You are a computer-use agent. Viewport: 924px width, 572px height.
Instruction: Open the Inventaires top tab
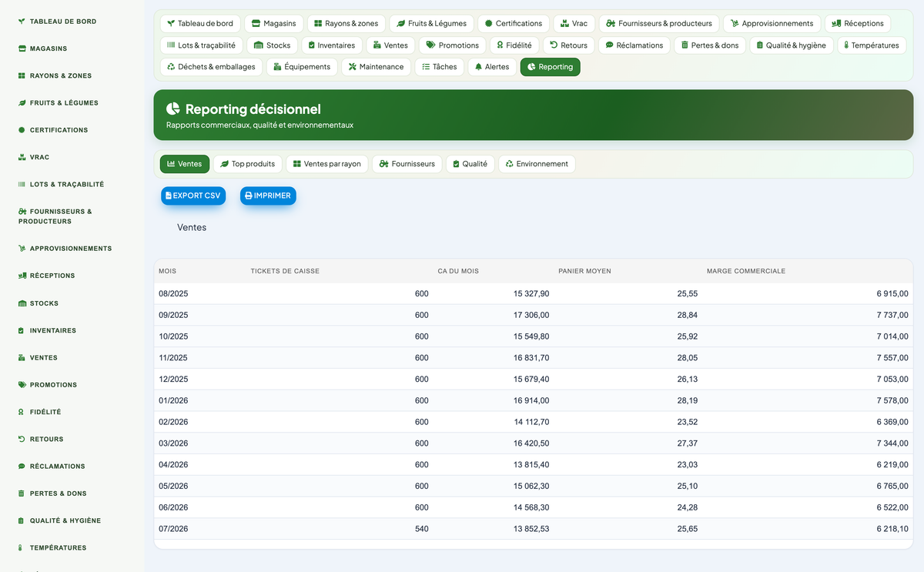[x=331, y=45]
